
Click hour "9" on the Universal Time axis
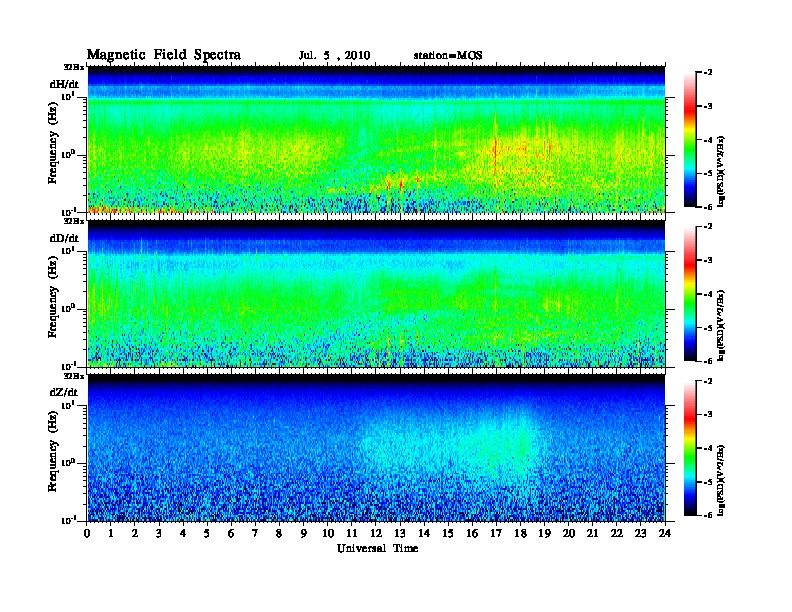coord(304,533)
